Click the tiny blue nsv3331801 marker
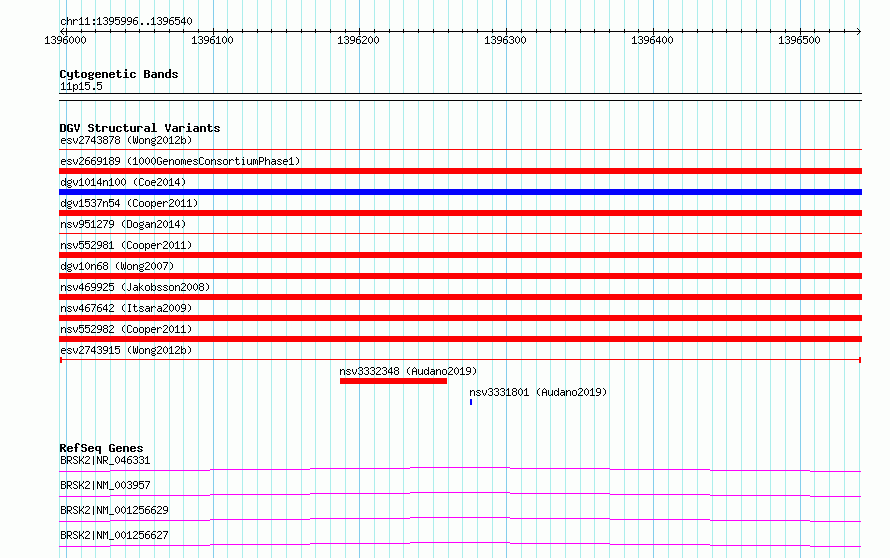The height and width of the screenshot is (558, 890). [x=471, y=402]
